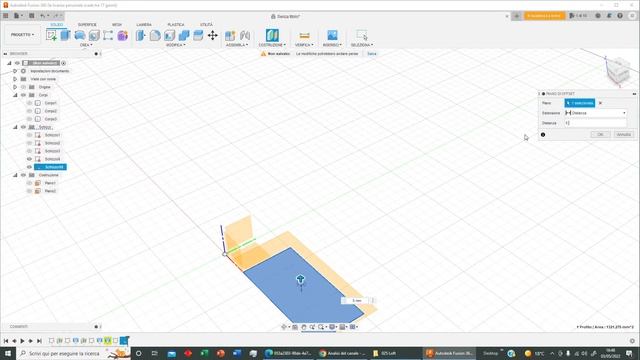
Task: Select the Pan hand navigation tool
Action: (304, 327)
